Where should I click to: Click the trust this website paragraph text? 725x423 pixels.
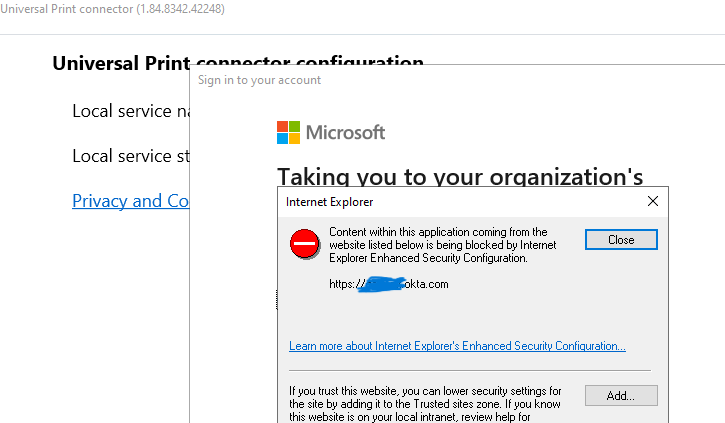click(x=425, y=403)
